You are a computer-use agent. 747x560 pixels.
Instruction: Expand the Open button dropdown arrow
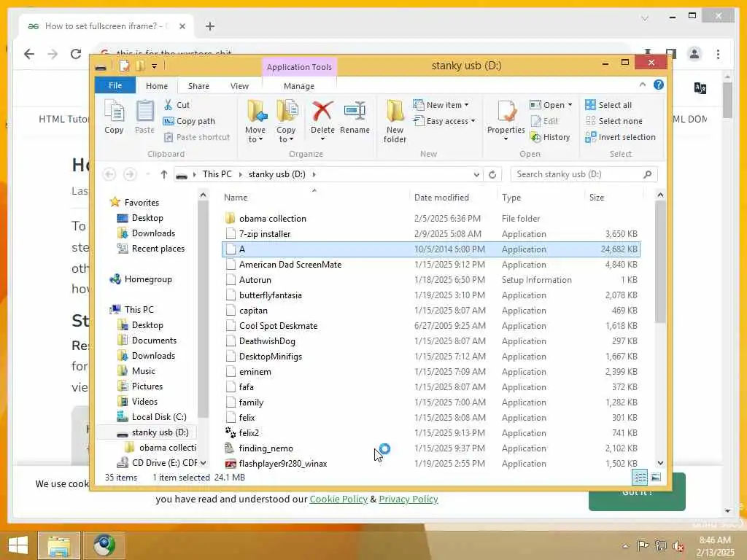tap(570, 105)
